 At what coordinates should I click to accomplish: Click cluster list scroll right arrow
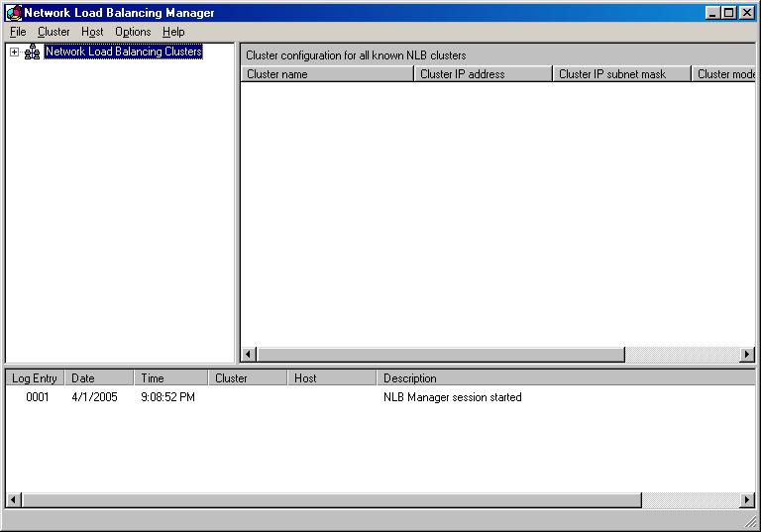(x=747, y=355)
